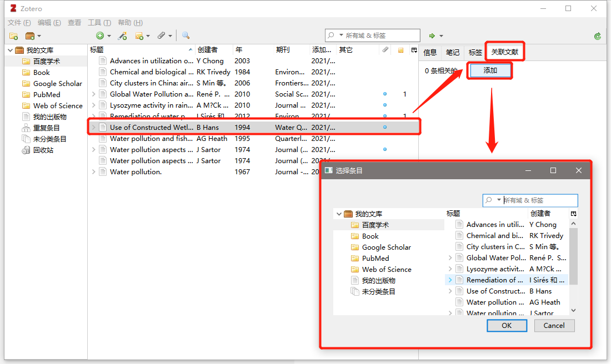Expand the Use of Constructed Wetl... row
This screenshot has height=364, width=611.
tap(93, 127)
